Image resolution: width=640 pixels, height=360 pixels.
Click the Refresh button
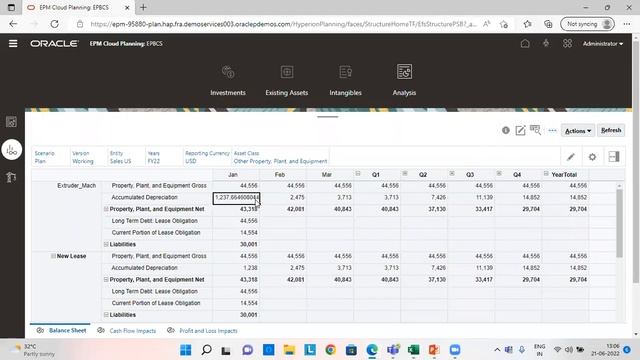[x=611, y=130]
